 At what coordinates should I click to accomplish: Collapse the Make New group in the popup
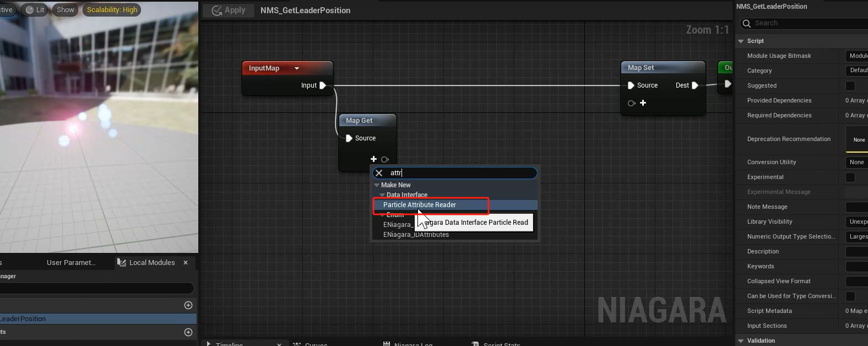377,185
